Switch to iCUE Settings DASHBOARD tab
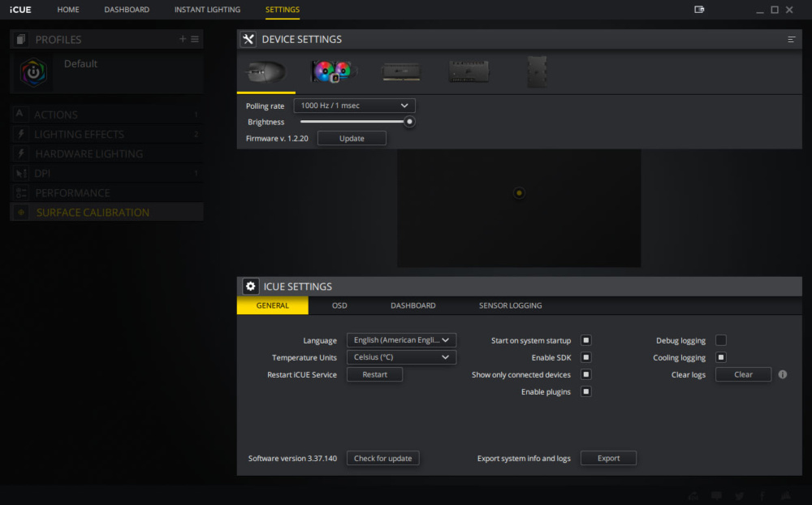This screenshot has height=505, width=812. (412, 305)
